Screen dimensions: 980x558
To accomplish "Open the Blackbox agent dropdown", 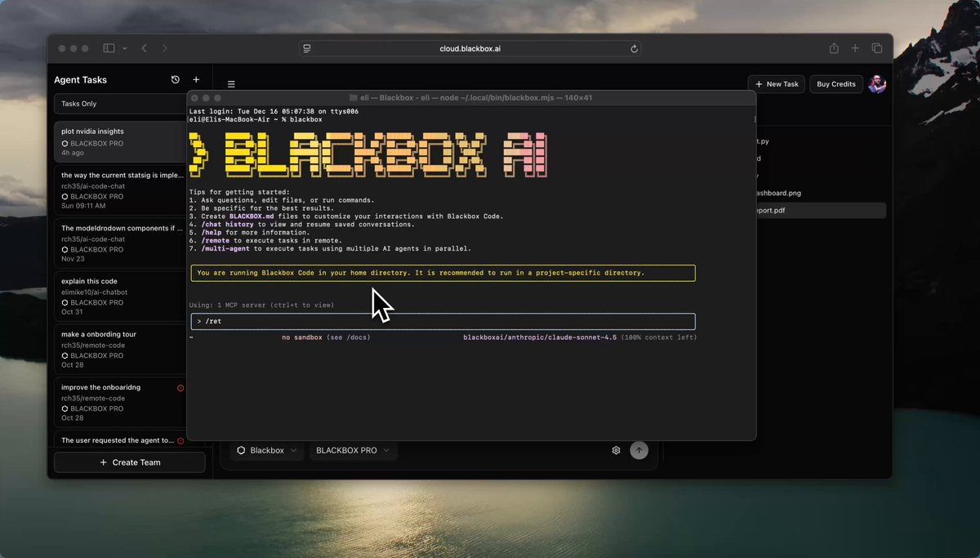I will [x=267, y=450].
